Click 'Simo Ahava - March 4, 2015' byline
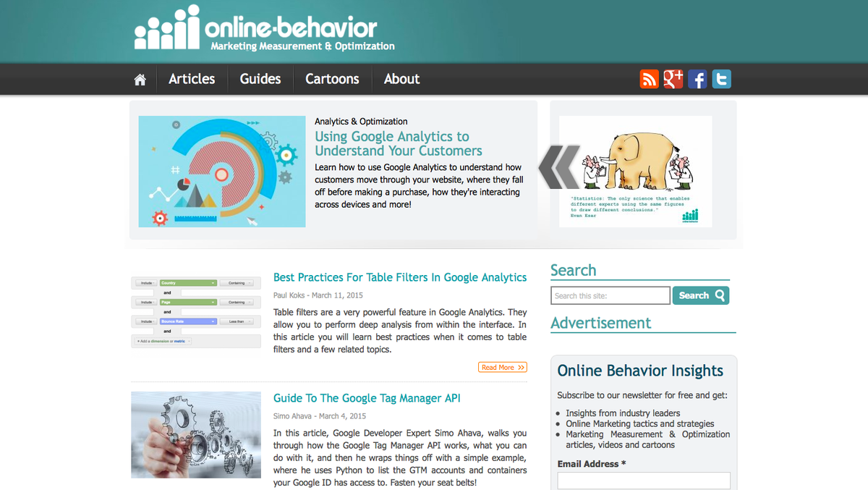This screenshot has width=868, height=490. tap(320, 416)
